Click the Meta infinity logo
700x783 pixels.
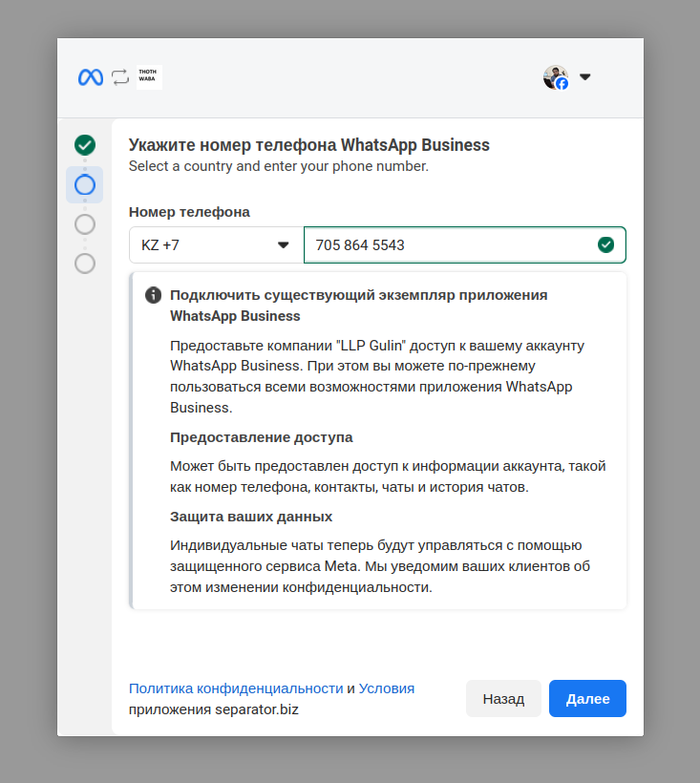coord(91,77)
